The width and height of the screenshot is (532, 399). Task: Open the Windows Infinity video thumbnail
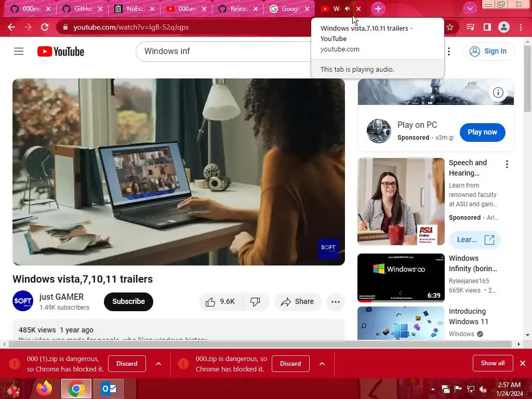(401, 278)
